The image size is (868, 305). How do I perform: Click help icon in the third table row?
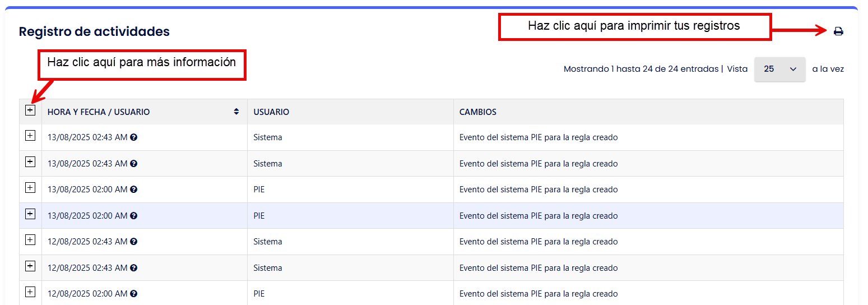point(134,190)
